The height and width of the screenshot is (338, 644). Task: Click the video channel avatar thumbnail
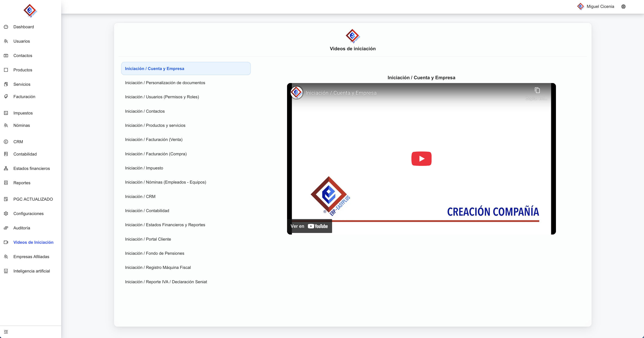(296, 93)
